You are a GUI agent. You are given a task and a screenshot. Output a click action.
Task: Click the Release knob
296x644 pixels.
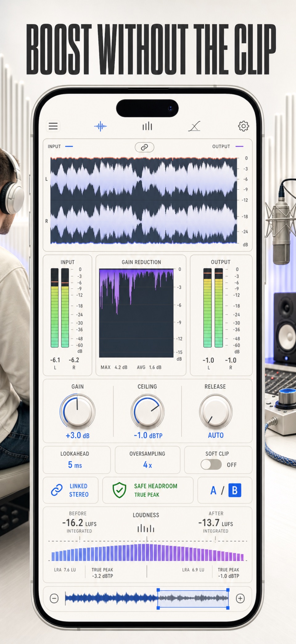(215, 411)
